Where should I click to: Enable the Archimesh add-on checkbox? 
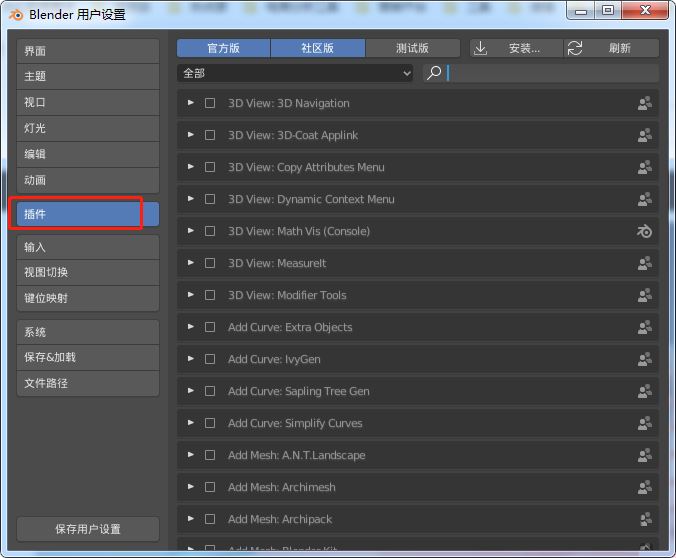(x=210, y=487)
